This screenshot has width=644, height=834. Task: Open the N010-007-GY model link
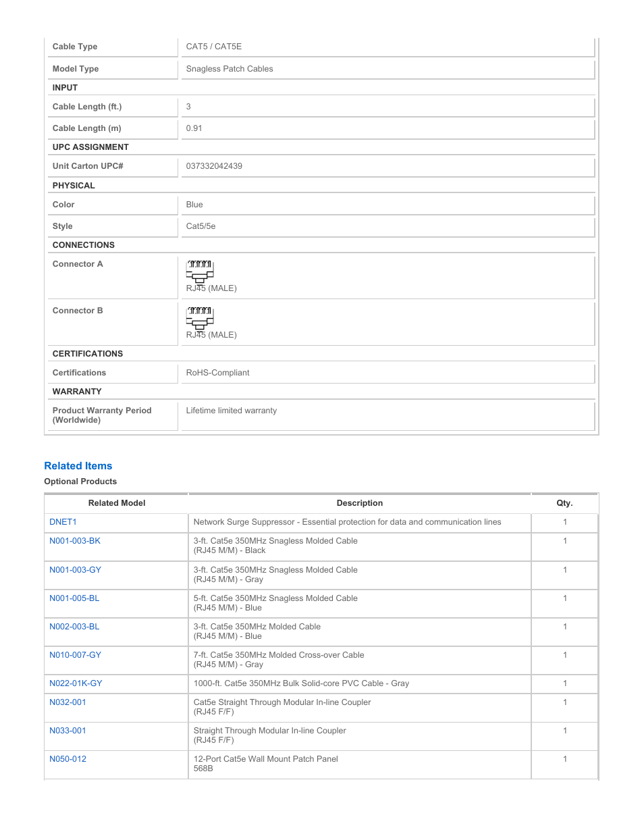click(x=75, y=655)
